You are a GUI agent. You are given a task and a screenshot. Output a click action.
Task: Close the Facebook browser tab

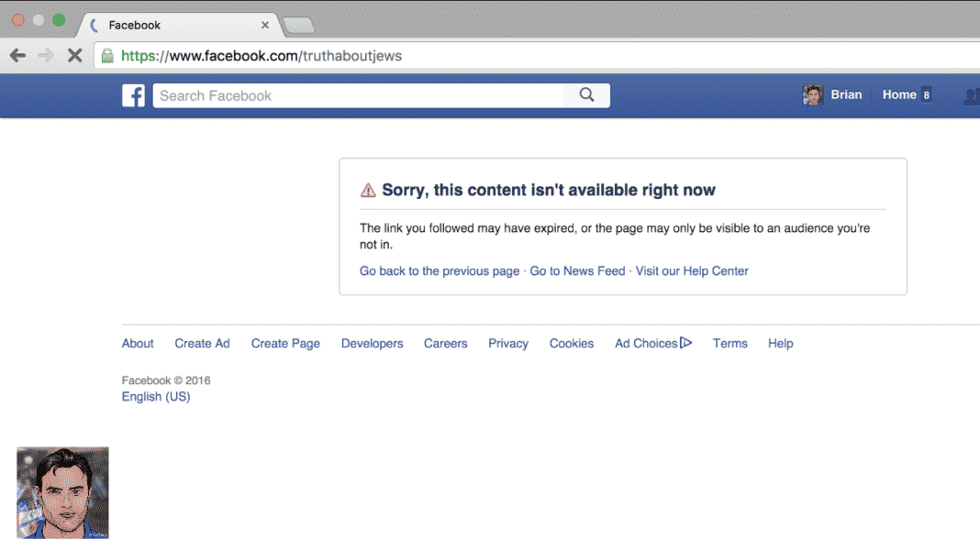coord(265,25)
